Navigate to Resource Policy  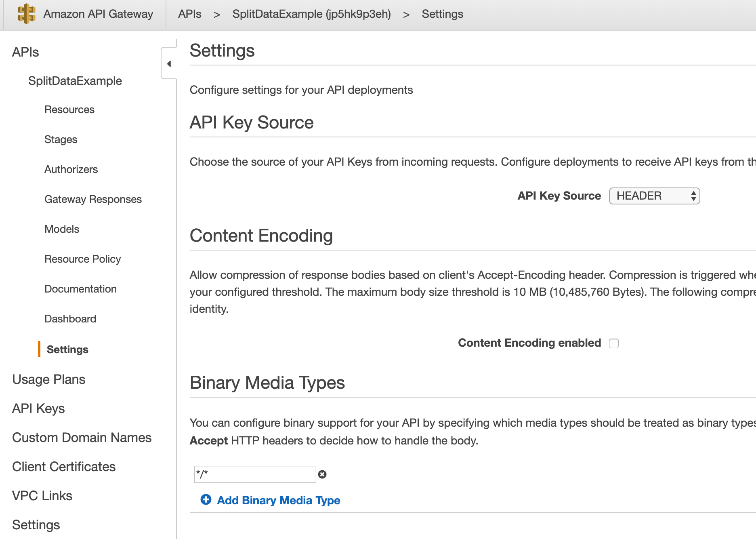tap(82, 259)
